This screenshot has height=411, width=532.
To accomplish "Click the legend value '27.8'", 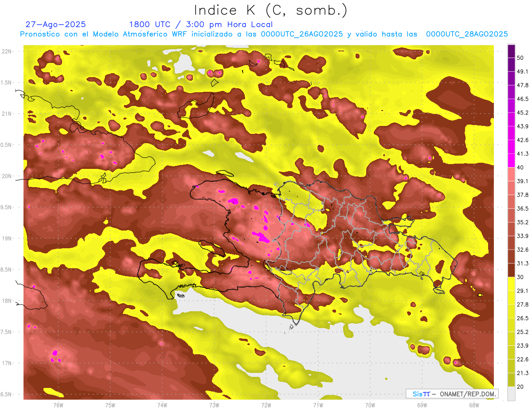I will coord(523,305).
